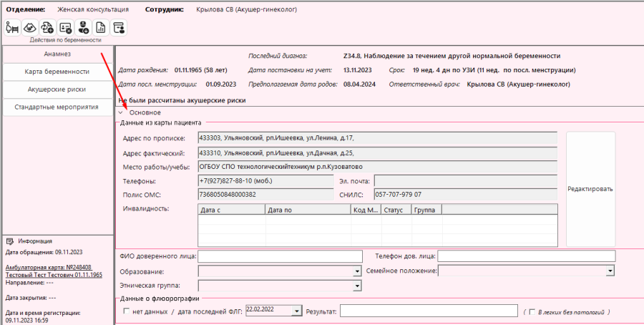Click the Редактировать button
The width and height of the screenshot is (644, 325).
[x=590, y=189]
